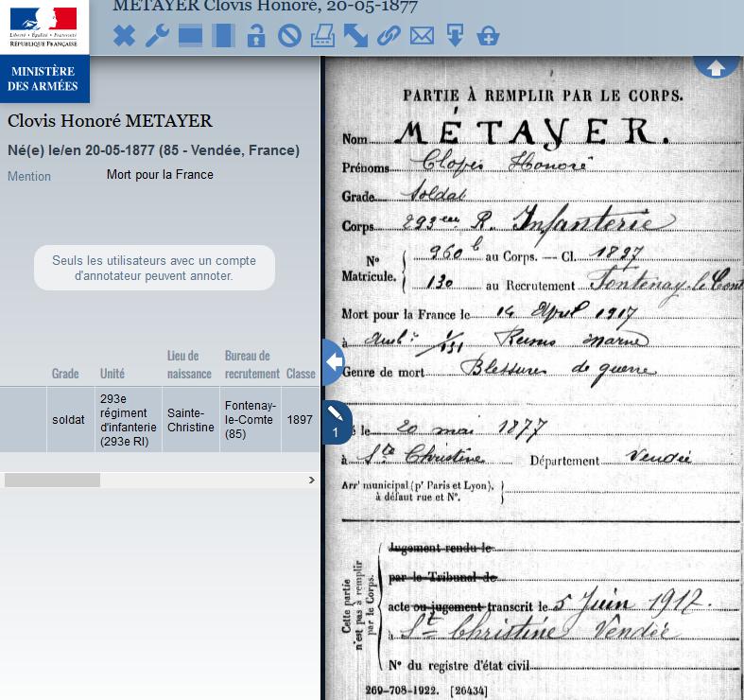Copy permalink with chain link icon
Image resolution: width=744 pixels, height=700 pixels.
389,36
